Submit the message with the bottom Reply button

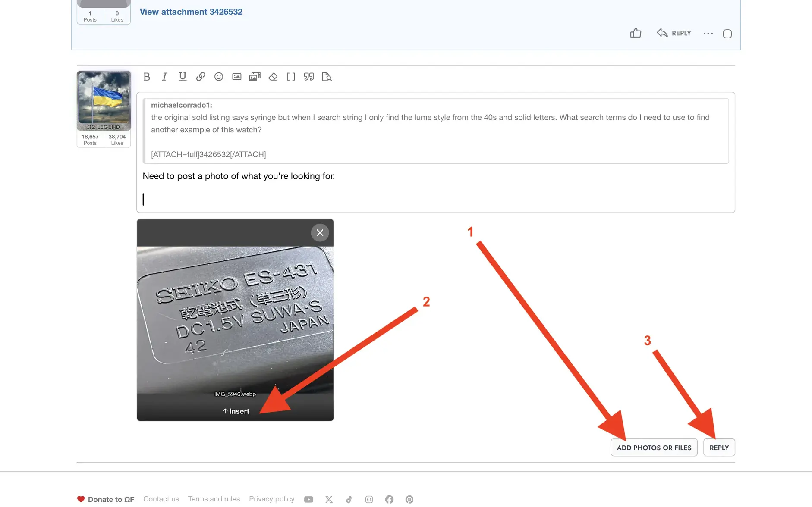click(719, 448)
